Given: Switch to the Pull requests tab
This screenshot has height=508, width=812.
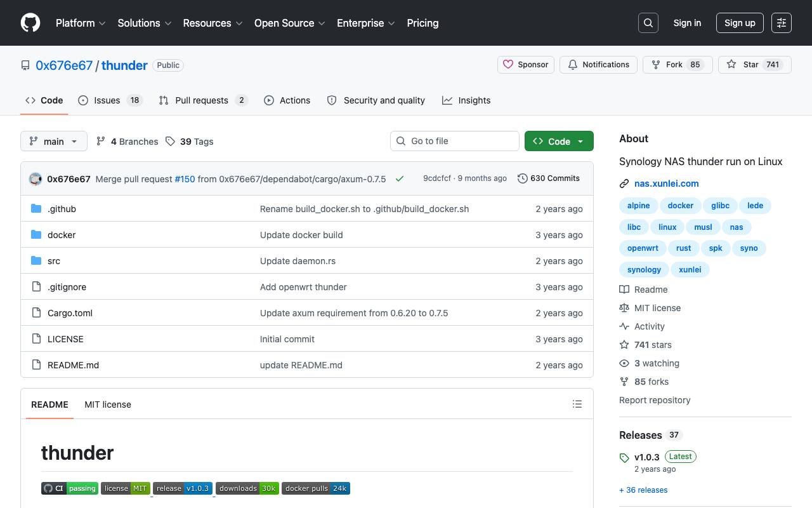Looking at the screenshot, I should [x=203, y=100].
